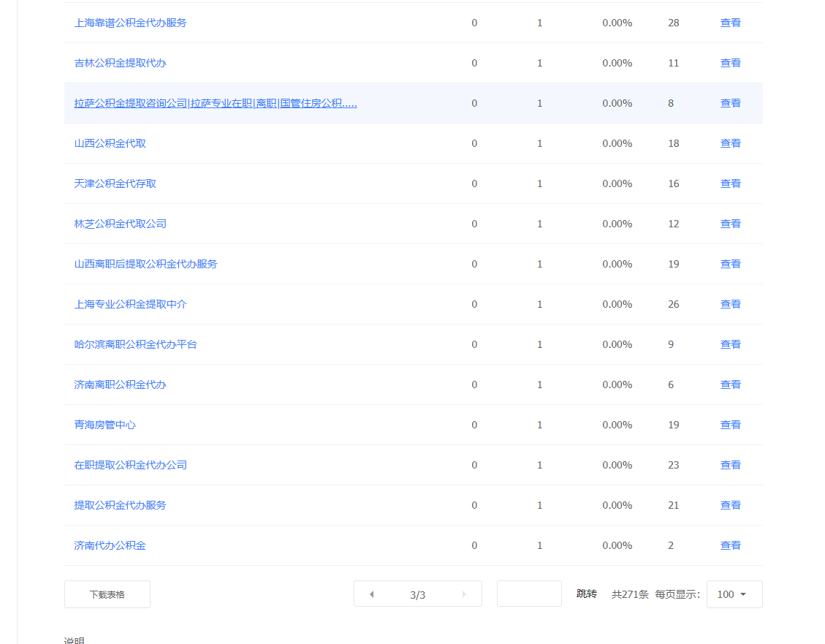Click 查看 for 山西公积金代取

click(x=730, y=143)
